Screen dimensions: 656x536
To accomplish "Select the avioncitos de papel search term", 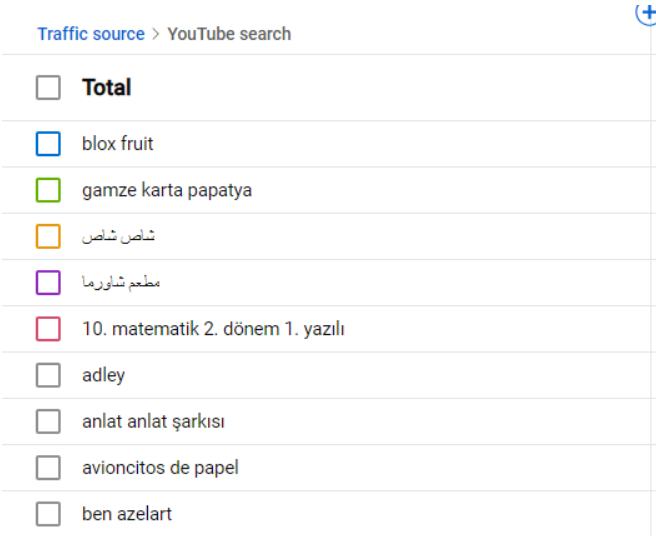I will pyautogui.click(x=160, y=468).
